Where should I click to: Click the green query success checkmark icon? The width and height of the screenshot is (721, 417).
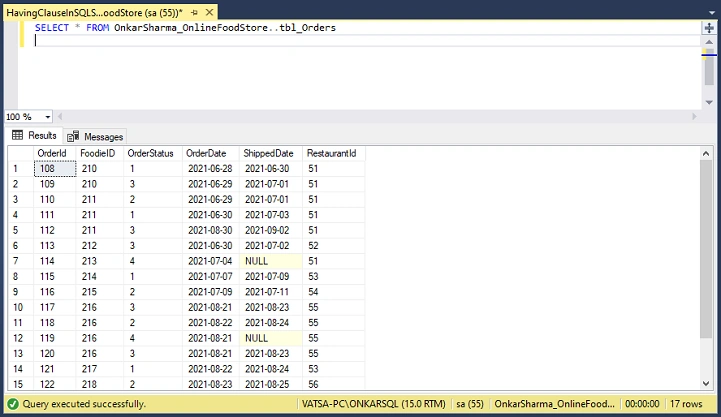[13, 404]
